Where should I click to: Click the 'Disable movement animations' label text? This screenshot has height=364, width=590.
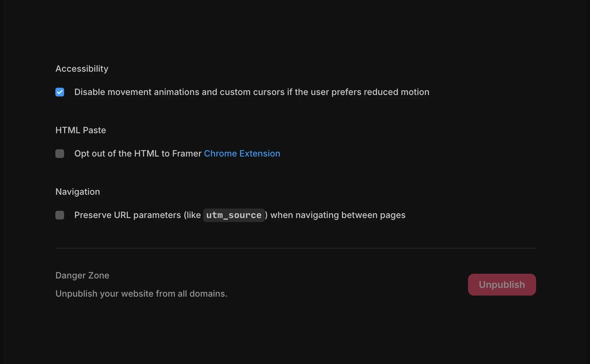[x=252, y=92]
